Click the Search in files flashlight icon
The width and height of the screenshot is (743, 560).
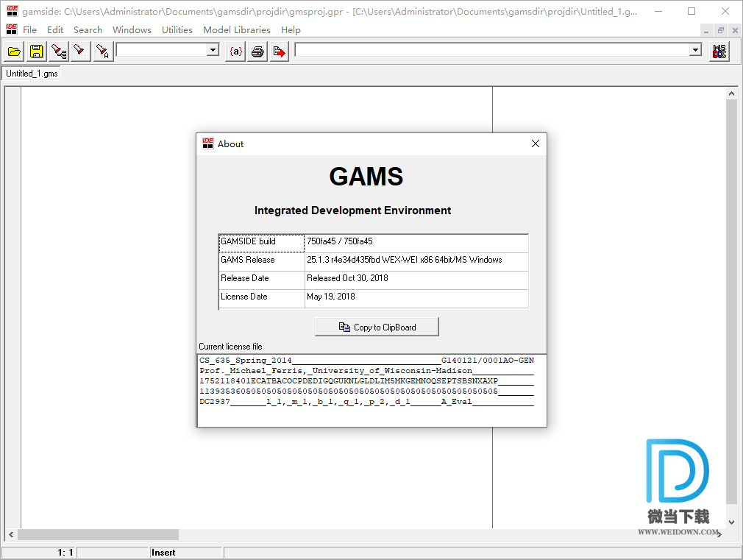tap(59, 52)
